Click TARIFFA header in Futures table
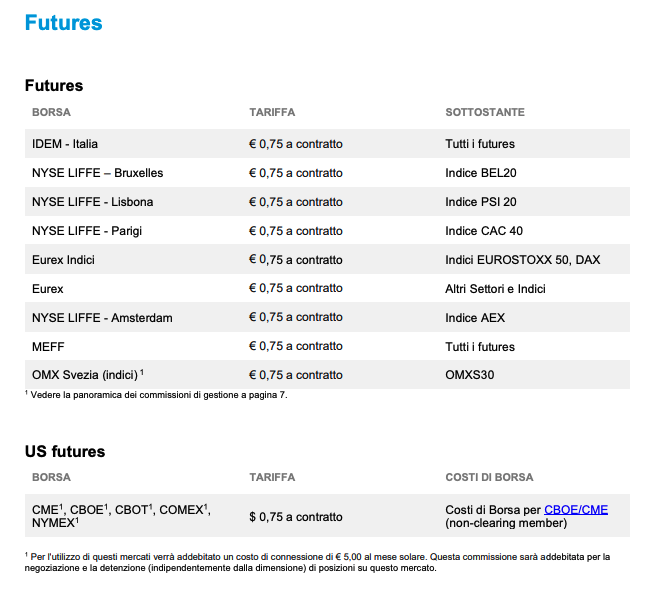The height and width of the screenshot is (606, 649). [x=272, y=112]
